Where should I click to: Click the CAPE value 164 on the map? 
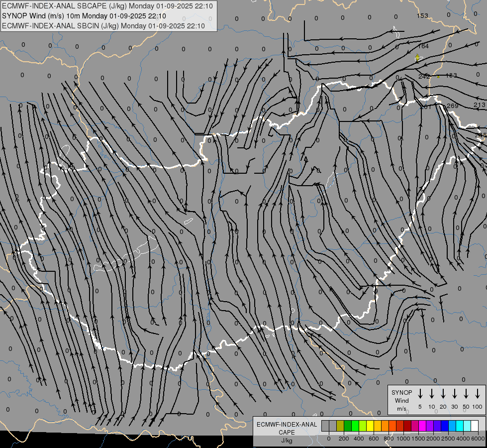(x=423, y=46)
